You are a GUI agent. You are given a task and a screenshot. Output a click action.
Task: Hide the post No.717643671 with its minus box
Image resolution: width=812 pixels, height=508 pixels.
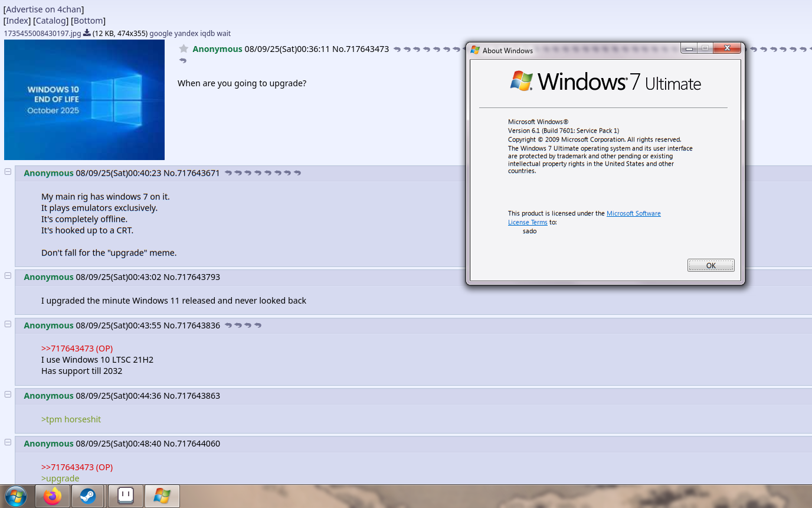tap(8, 172)
